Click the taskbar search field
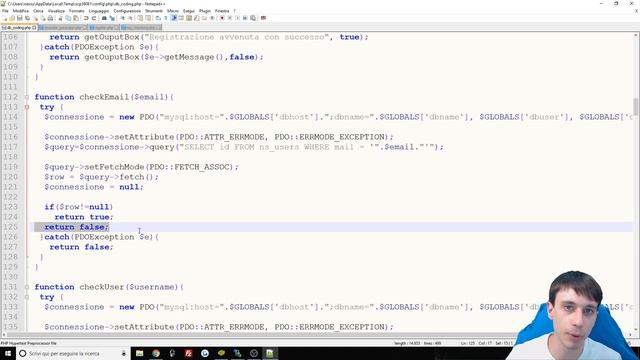 pos(73,353)
